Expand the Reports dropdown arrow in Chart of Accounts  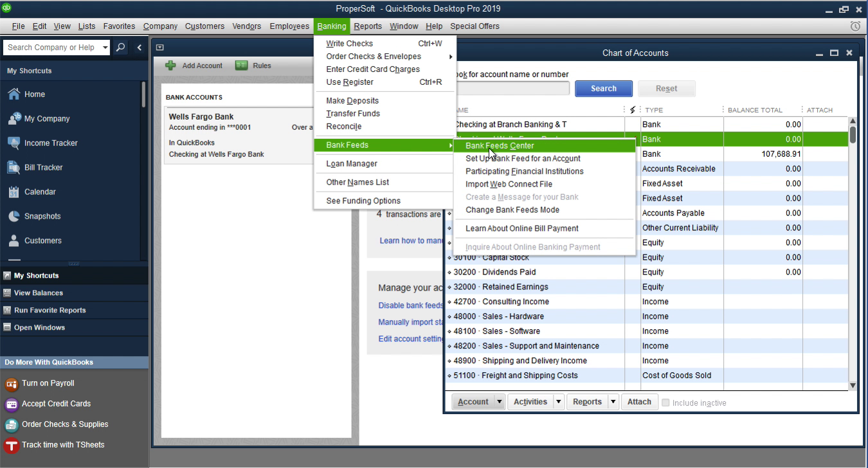click(613, 402)
